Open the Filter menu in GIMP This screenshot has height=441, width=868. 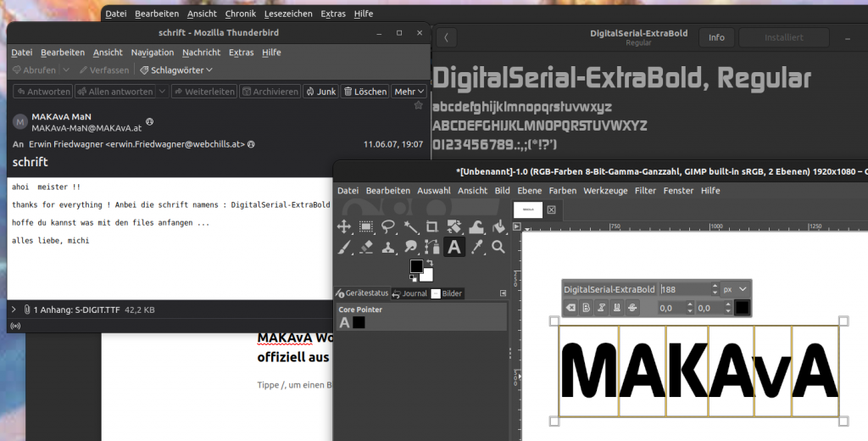click(x=645, y=191)
